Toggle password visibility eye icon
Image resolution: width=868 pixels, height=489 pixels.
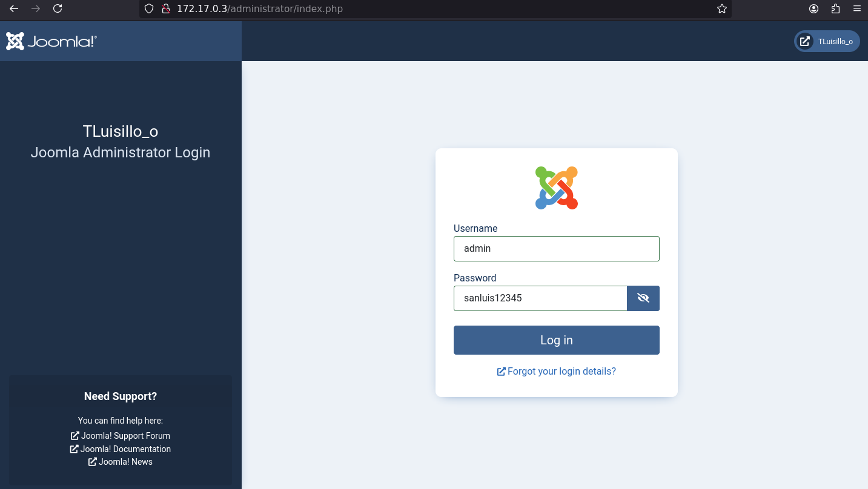click(x=643, y=298)
